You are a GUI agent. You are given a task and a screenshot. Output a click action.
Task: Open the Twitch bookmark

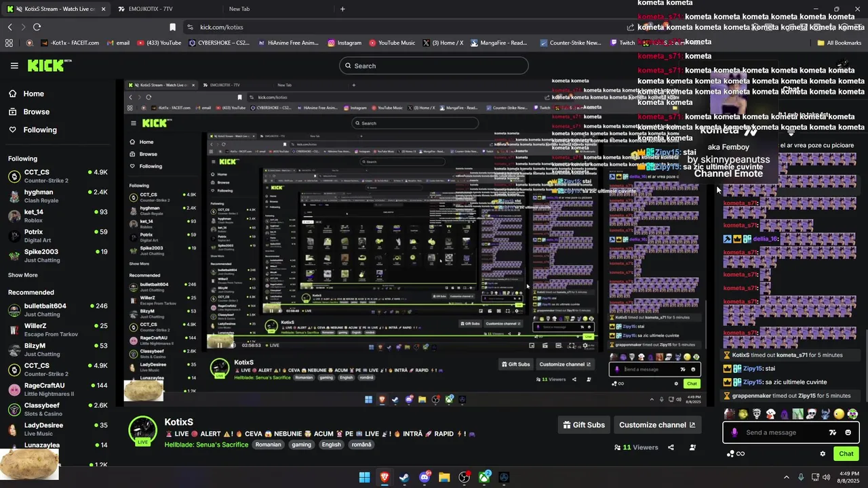coord(621,43)
